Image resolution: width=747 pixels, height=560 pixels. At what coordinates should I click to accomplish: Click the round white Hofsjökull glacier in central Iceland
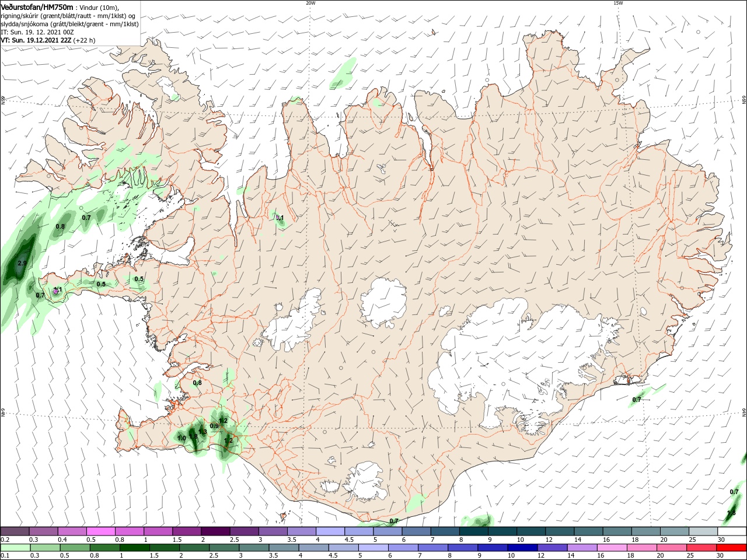(383, 303)
